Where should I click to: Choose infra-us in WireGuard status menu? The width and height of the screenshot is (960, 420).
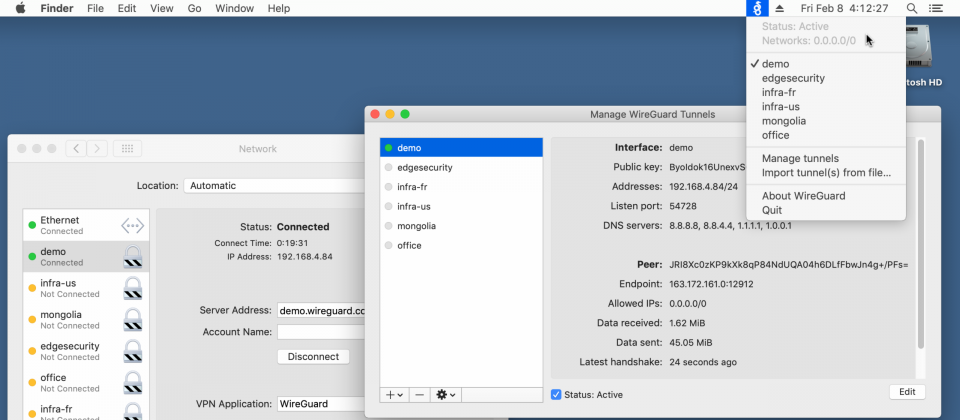[825, 107]
